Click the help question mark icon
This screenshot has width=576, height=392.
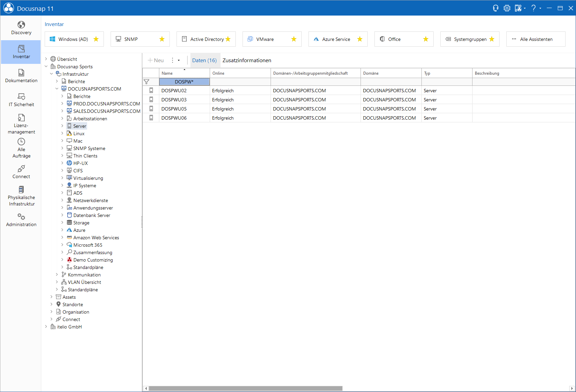[x=533, y=8]
